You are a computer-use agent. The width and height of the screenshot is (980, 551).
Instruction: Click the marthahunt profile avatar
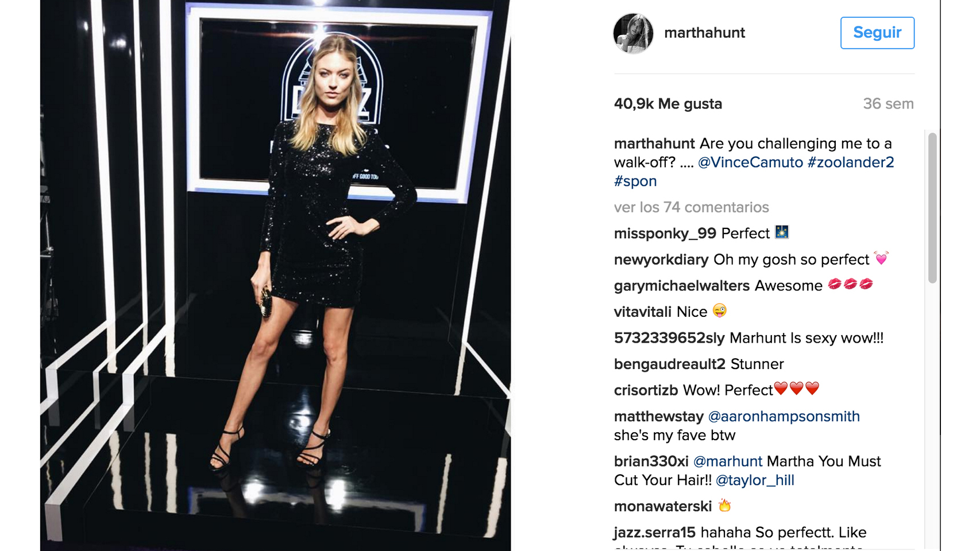click(x=633, y=33)
